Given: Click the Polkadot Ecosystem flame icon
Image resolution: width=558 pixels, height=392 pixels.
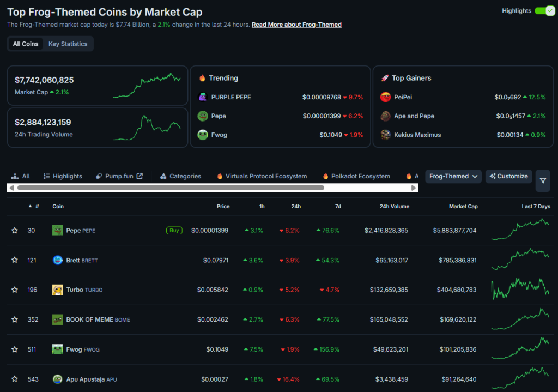Looking at the screenshot, I should point(325,176).
